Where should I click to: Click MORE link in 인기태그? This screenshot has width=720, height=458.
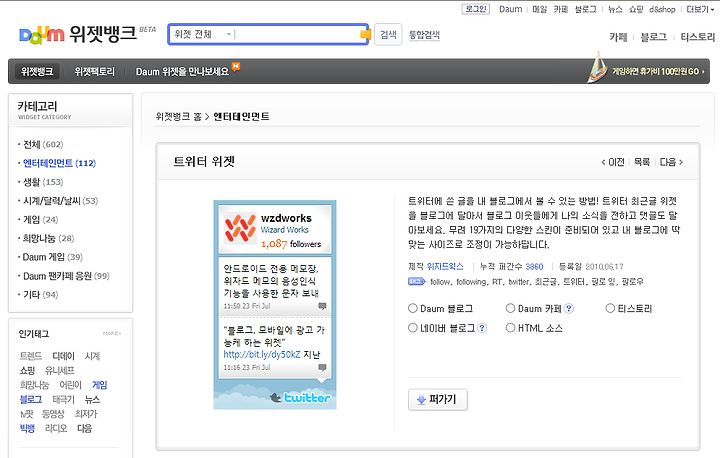click(112, 334)
